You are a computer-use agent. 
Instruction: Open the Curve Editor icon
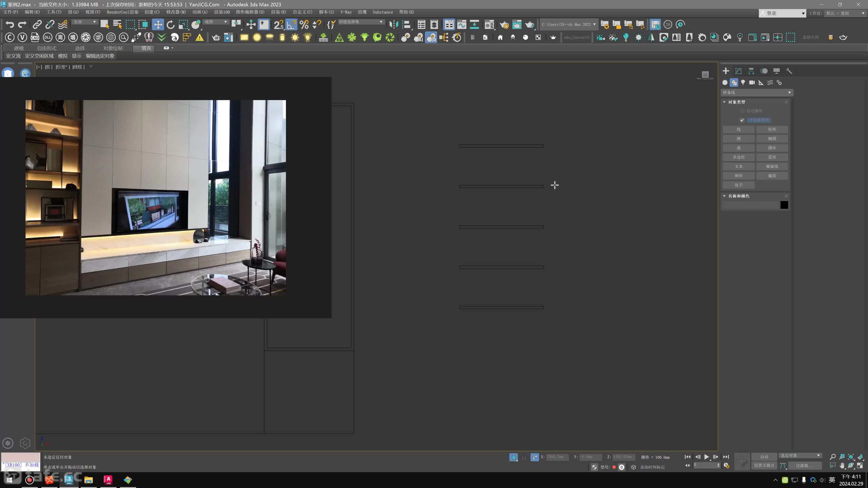(x=461, y=24)
